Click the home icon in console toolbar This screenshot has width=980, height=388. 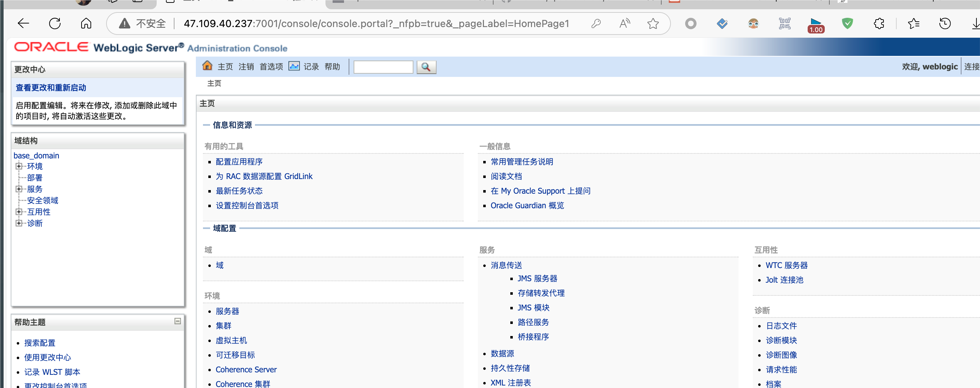tap(207, 66)
